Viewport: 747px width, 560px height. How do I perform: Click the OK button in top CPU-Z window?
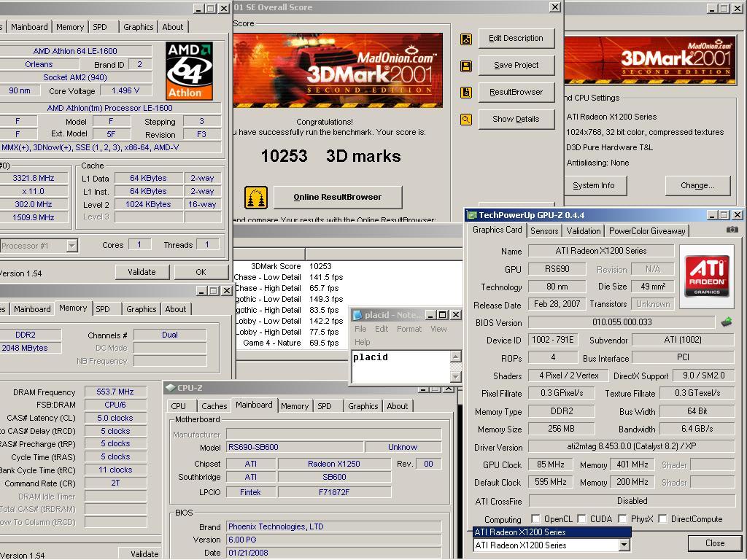point(201,273)
